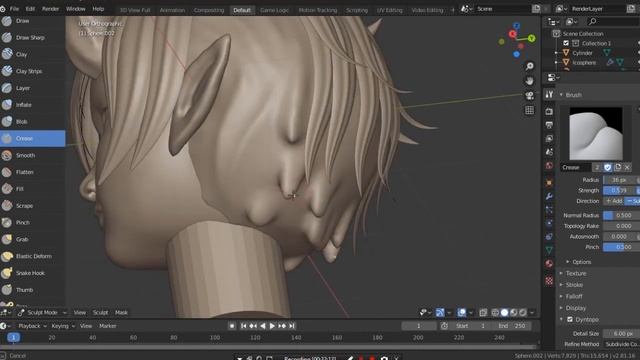Switch to the Animation workspace tab
Image resolution: width=640 pixels, height=360 pixels.
tap(172, 10)
